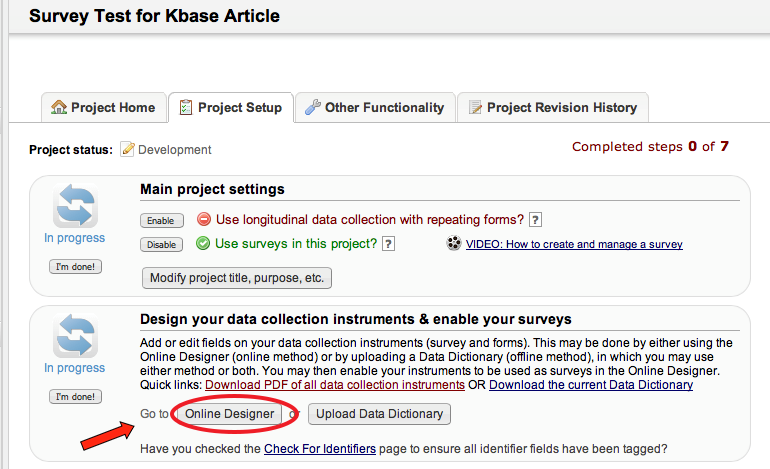Go to the Project Revision History tab

pyautogui.click(x=552, y=108)
